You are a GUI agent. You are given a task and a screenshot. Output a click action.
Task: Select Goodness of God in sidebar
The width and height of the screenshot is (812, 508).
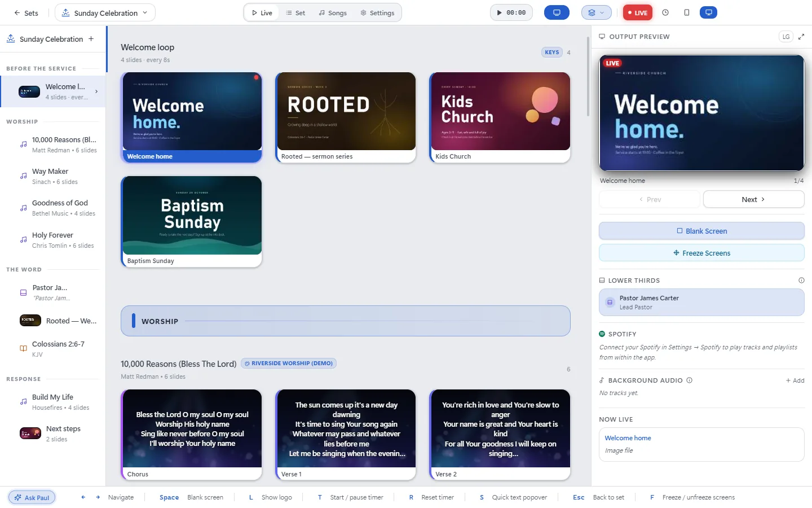[x=53, y=208]
